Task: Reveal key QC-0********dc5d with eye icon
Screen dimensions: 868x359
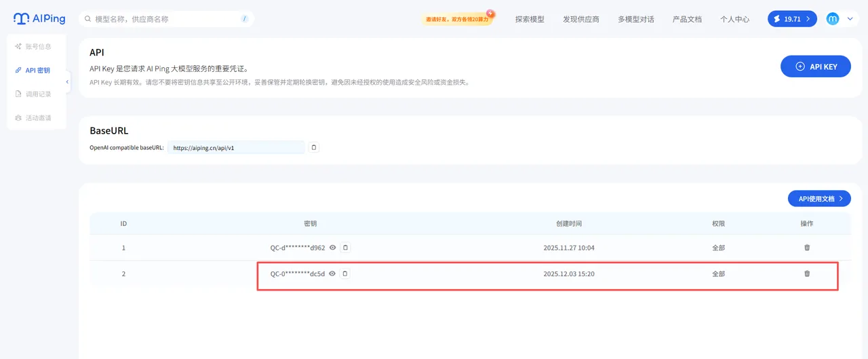Action: [333, 273]
